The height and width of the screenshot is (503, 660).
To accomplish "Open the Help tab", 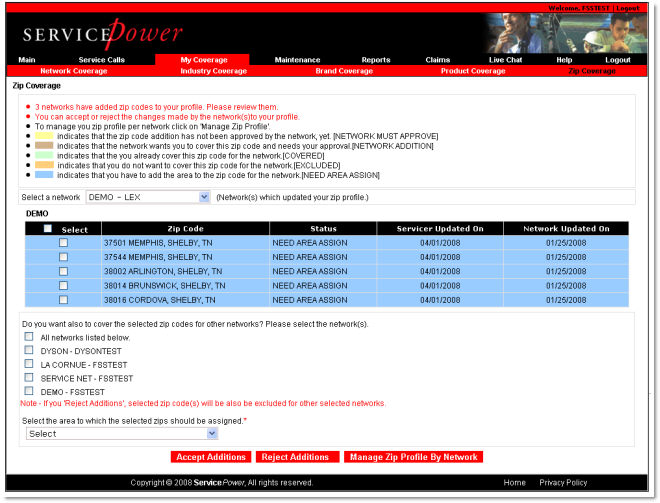I will [564, 60].
